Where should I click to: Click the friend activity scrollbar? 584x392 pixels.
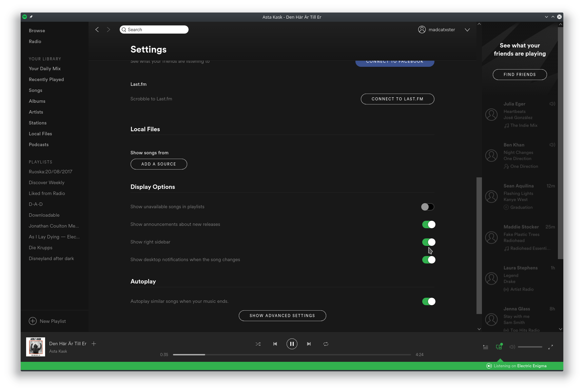561,143
